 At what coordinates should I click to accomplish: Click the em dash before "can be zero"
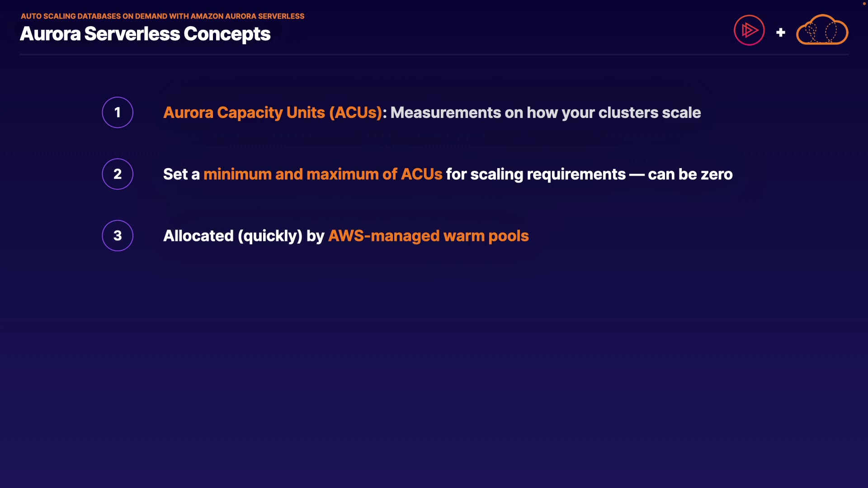click(637, 174)
